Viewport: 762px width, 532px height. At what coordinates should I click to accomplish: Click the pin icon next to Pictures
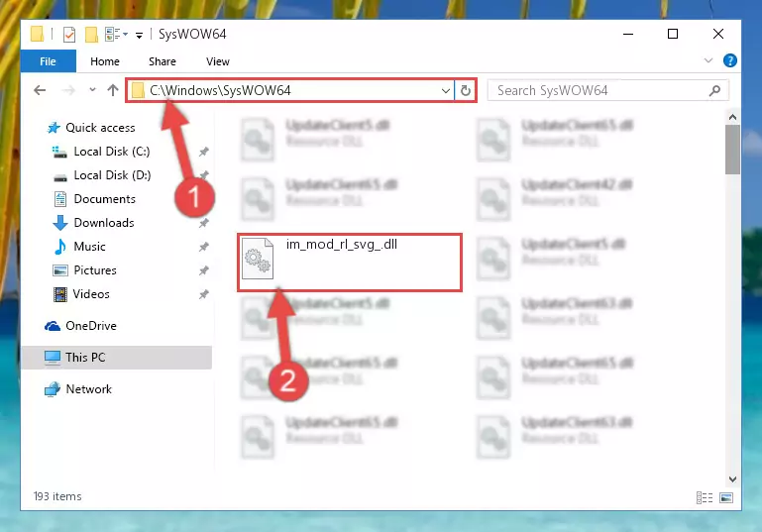[203, 270]
